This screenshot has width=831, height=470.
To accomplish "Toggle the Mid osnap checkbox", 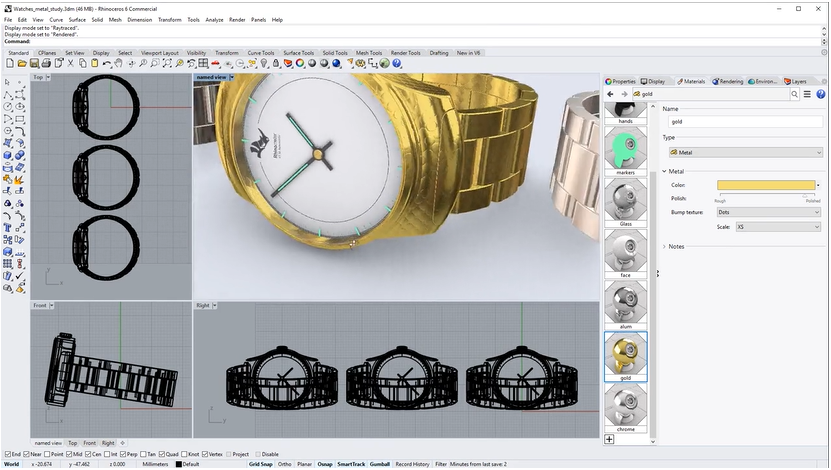I will coord(69,455).
